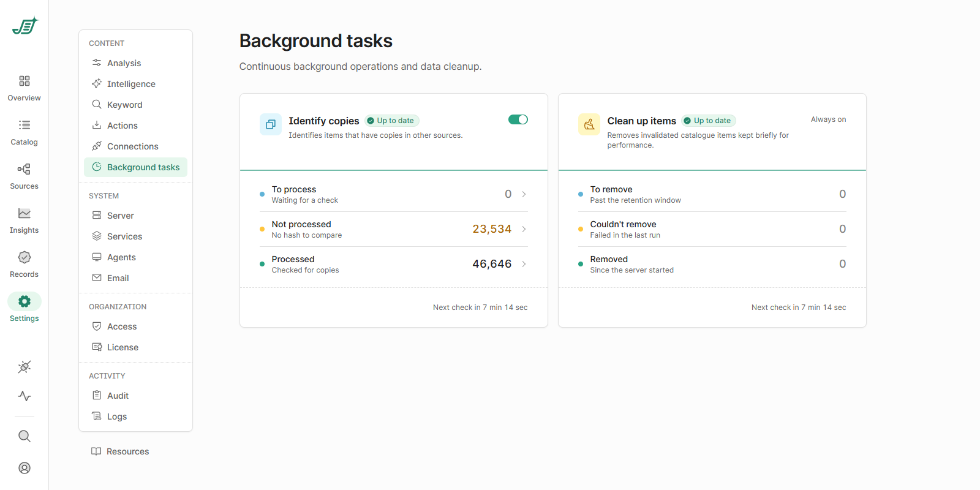Click the activity pulse icon
Image resolution: width=980 pixels, height=490 pixels.
(x=24, y=396)
